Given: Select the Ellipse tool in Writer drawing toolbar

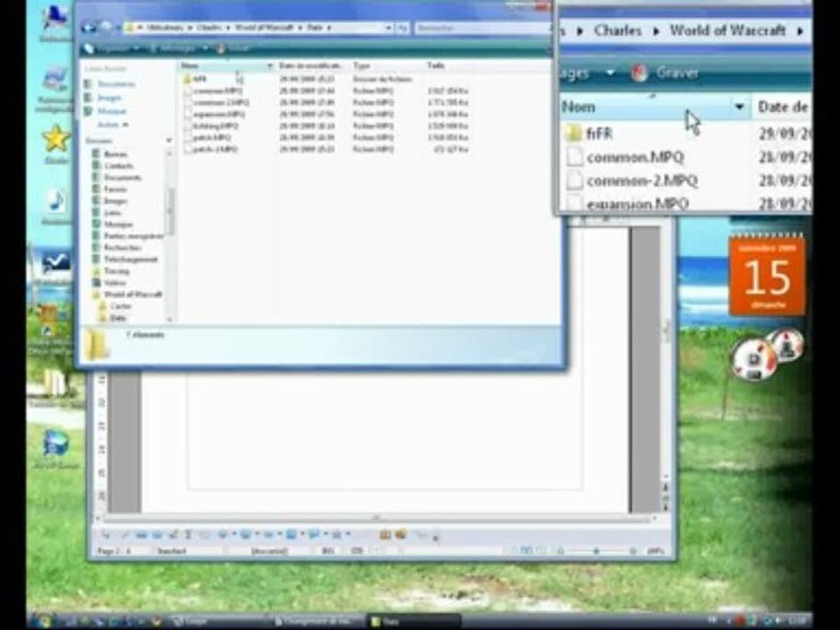Looking at the screenshot, I should [x=157, y=535].
